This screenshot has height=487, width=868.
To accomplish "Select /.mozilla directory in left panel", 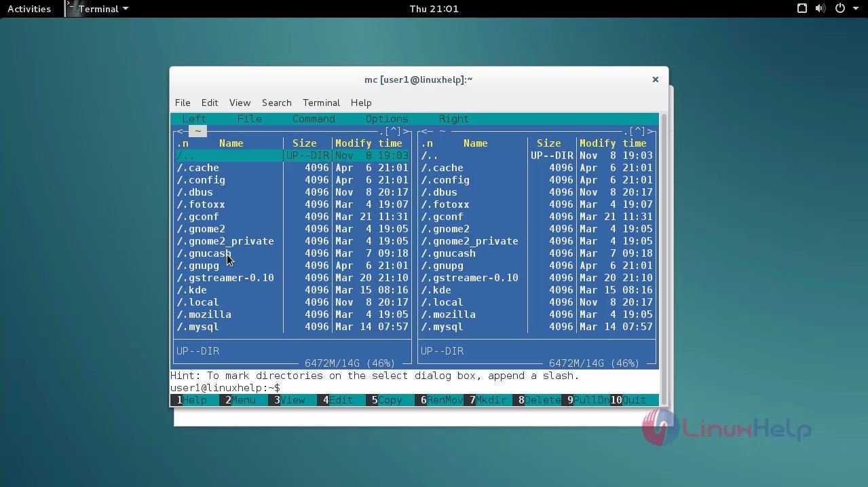I will (x=204, y=314).
